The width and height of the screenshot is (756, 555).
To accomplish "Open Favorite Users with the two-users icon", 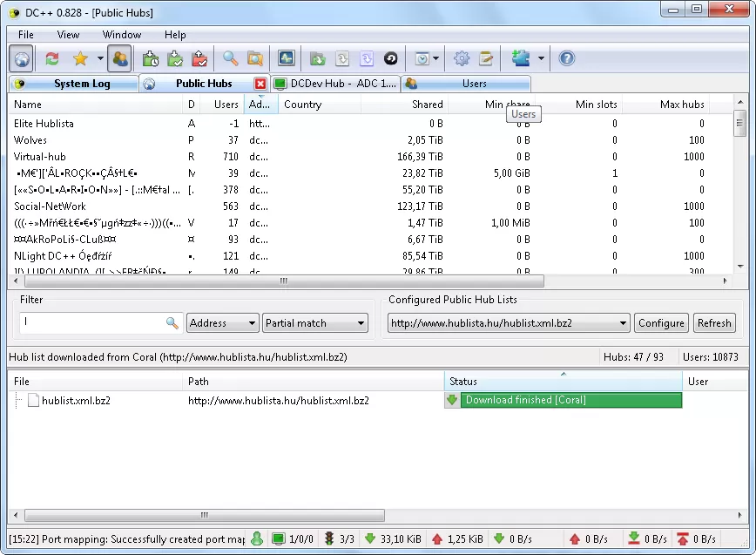I will 119,58.
